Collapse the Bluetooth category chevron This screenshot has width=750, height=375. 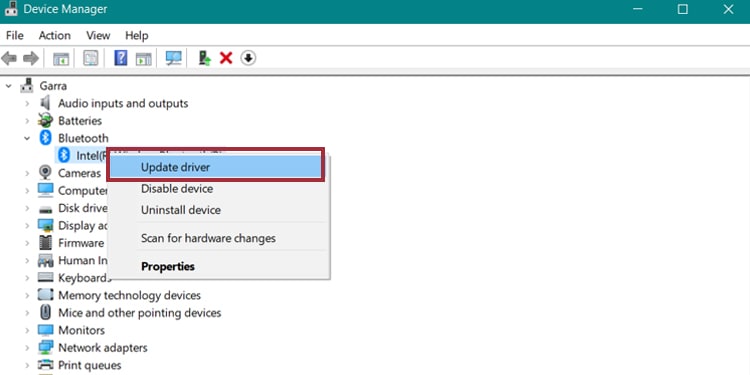(x=27, y=138)
